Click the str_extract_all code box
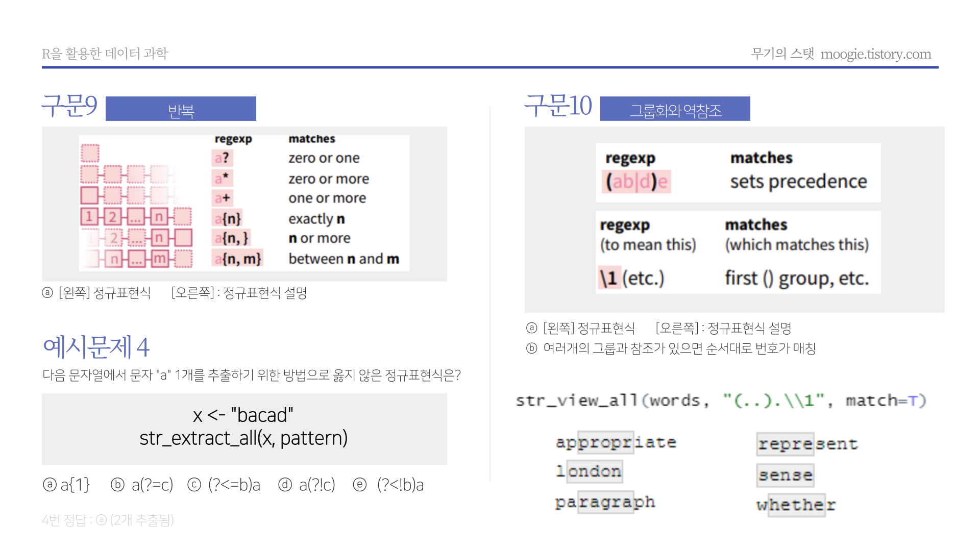This screenshot has height=551, width=980. click(x=244, y=428)
